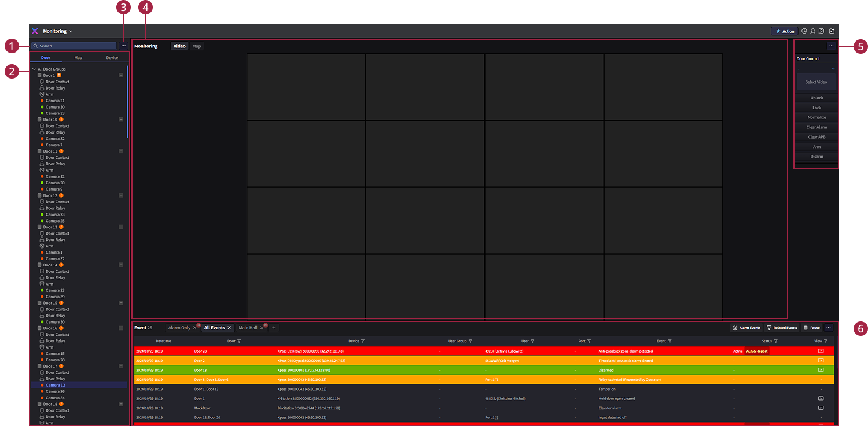Pause the live event list
Image resolution: width=868 pixels, height=426 pixels.
point(811,328)
